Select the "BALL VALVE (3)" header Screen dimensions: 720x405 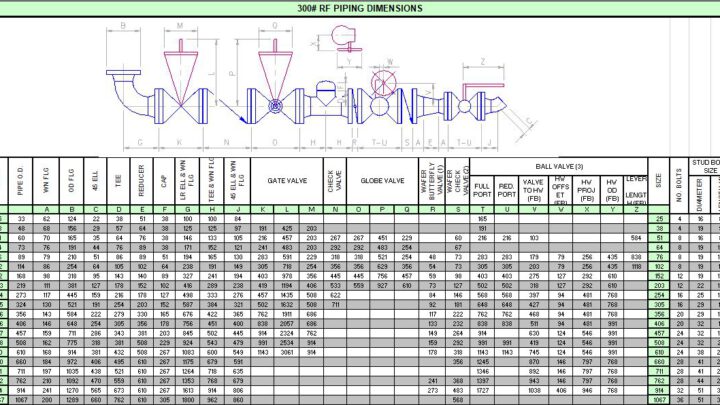pos(559,166)
